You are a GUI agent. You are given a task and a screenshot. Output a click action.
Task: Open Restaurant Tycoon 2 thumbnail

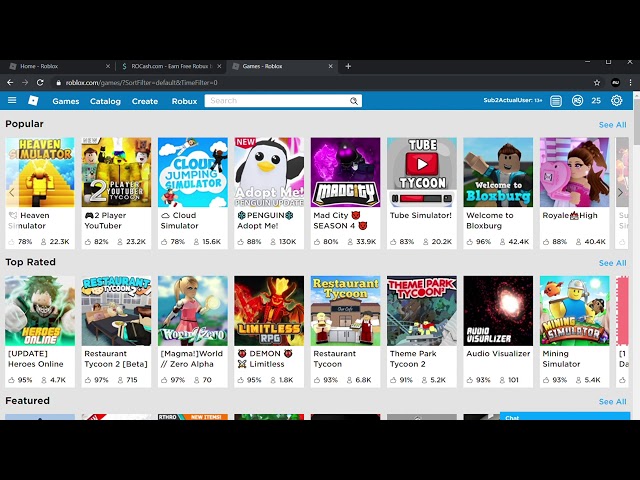(116, 311)
